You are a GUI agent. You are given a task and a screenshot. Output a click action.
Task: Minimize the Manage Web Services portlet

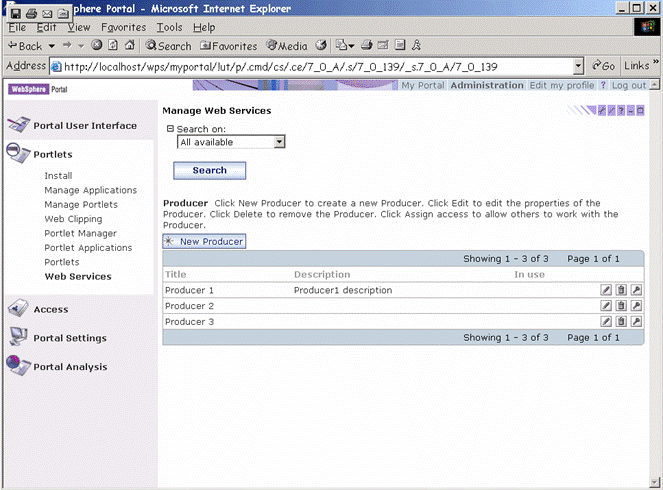coord(630,111)
